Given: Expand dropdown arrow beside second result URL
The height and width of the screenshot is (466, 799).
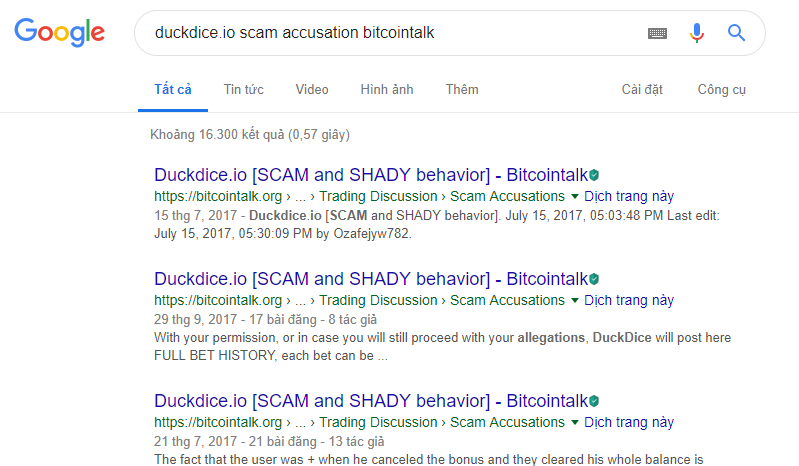Looking at the screenshot, I should pyautogui.click(x=575, y=300).
